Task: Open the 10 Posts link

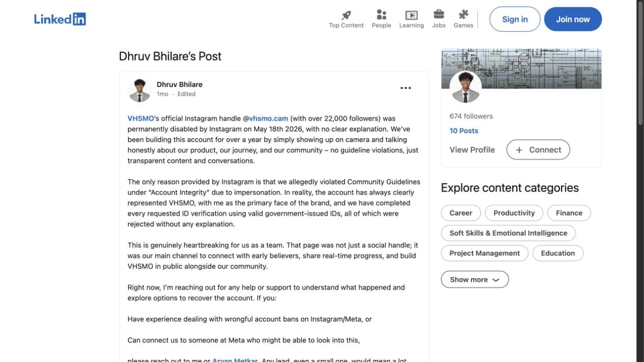Action: (464, 131)
